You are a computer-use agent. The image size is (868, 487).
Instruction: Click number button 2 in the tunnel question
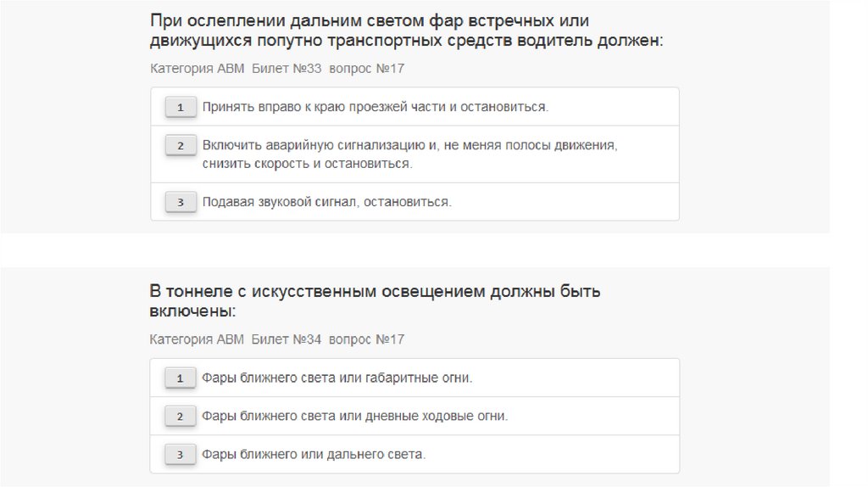pyautogui.click(x=180, y=417)
